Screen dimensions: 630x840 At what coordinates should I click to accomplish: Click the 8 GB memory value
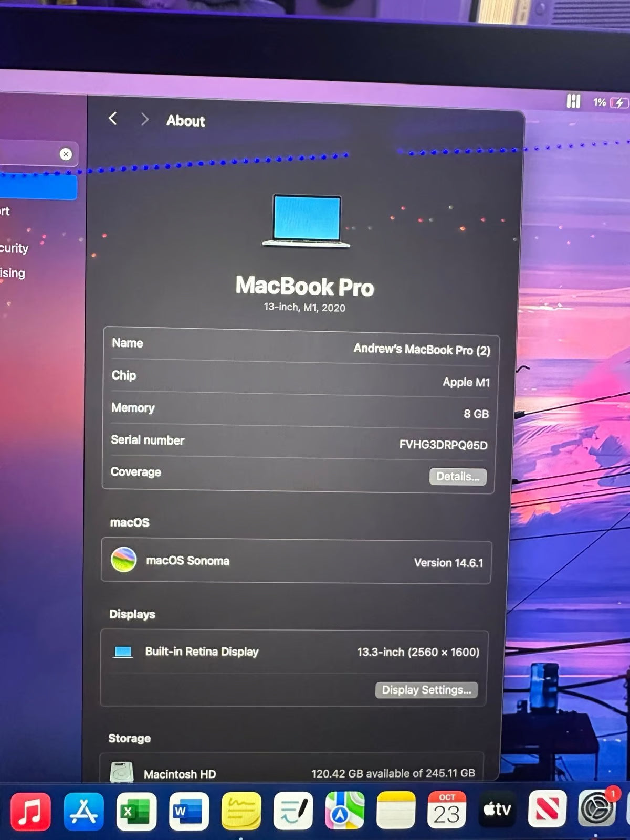(x=476, y=414)
